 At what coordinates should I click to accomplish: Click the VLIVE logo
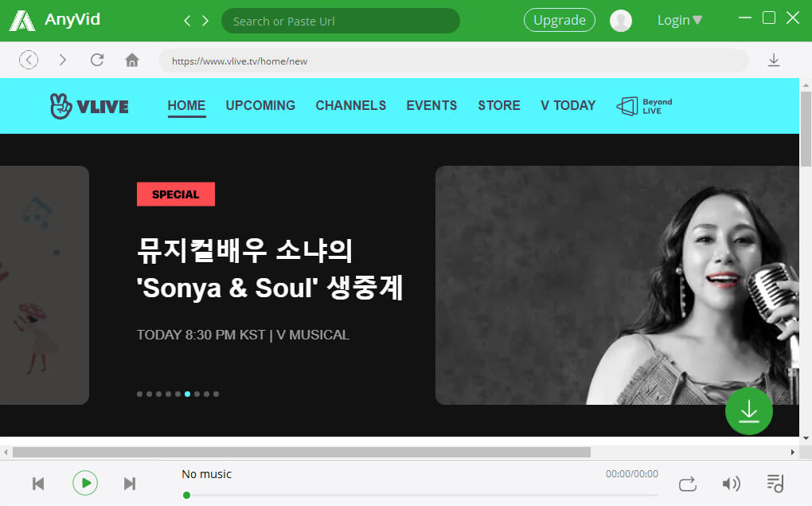[x=89, y=106]
